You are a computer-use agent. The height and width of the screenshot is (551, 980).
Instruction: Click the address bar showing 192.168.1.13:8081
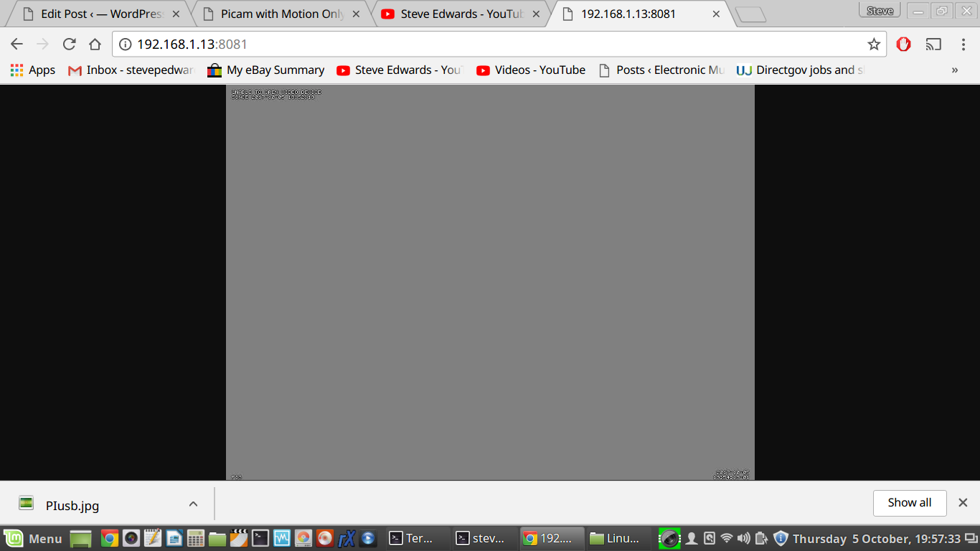click(x=488, y=44)
